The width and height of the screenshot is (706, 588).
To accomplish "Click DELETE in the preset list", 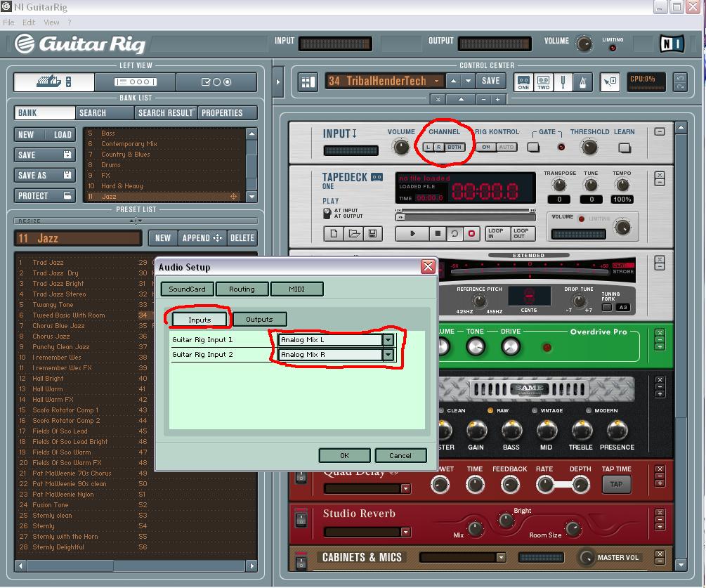I will (x=242, y=237).
